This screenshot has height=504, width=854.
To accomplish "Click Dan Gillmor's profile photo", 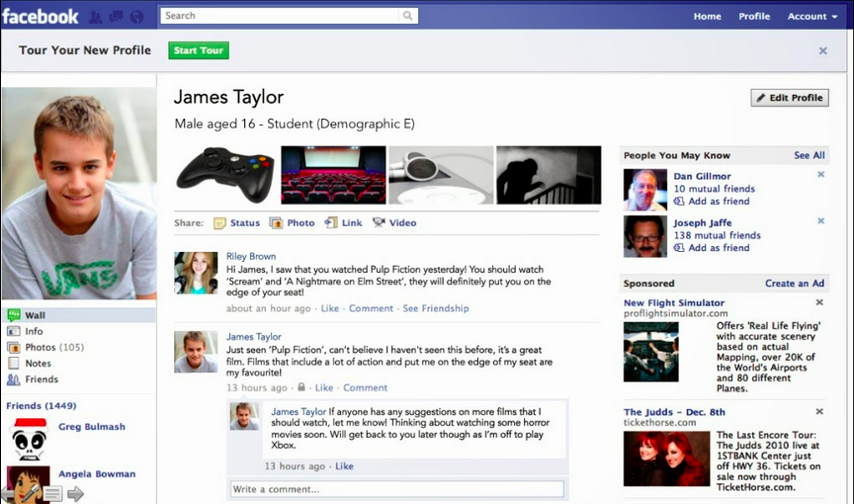I will [x=645, y=190].
